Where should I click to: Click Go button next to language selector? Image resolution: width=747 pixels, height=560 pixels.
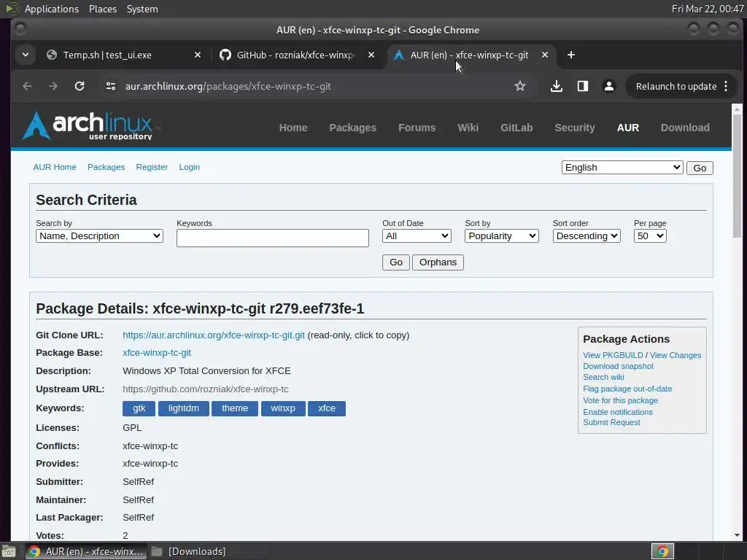700,168
